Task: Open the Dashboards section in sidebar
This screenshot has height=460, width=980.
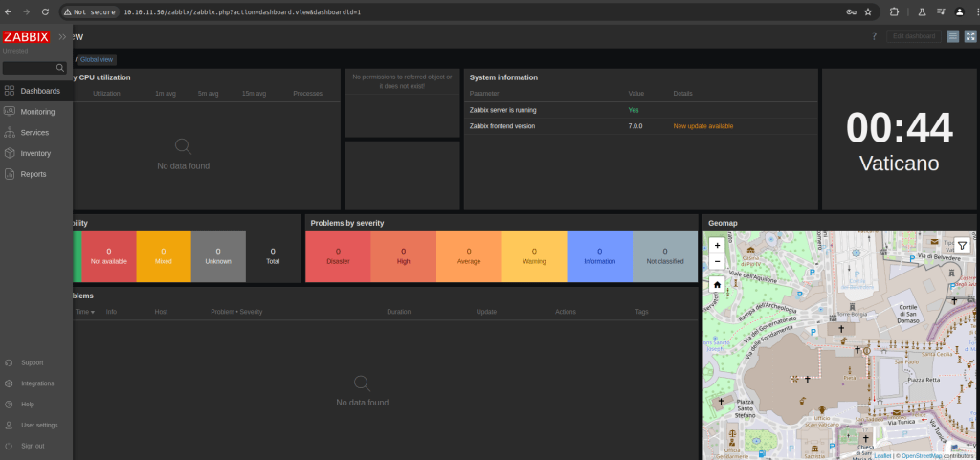Action: pos(39,91)
